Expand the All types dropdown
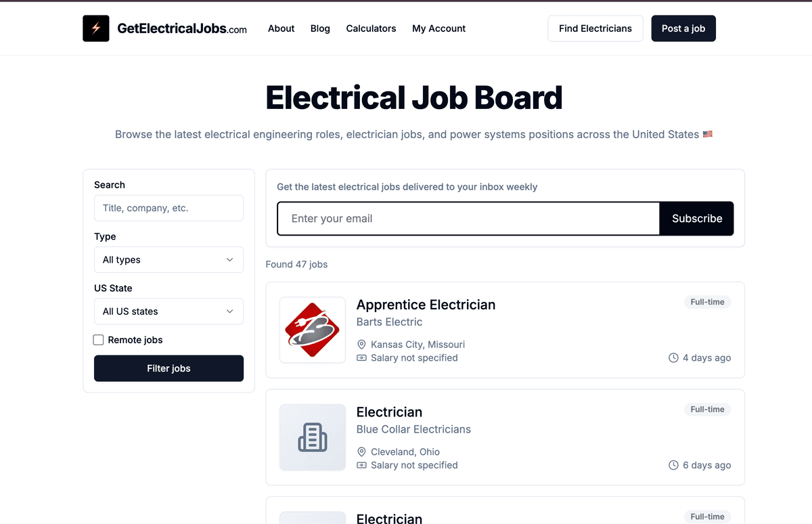 168,260
